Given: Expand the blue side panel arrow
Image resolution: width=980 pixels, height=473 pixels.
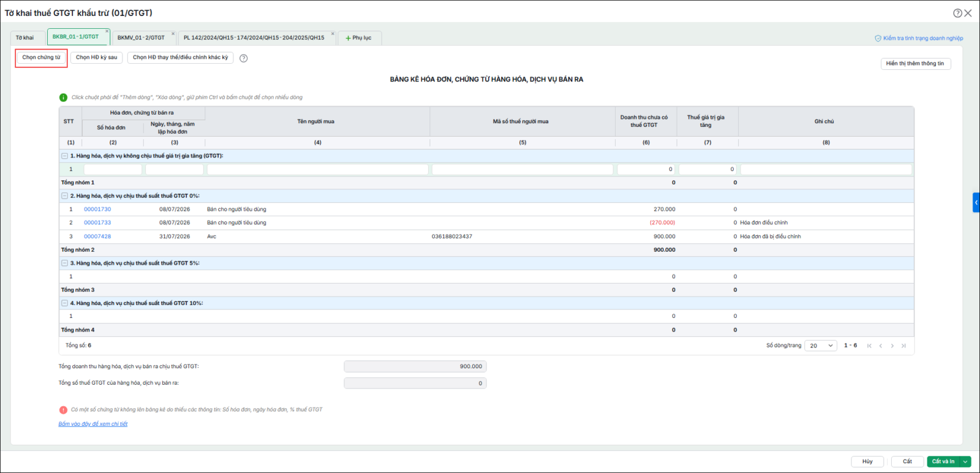Looking at the screenshot, I should click(976, 202).
